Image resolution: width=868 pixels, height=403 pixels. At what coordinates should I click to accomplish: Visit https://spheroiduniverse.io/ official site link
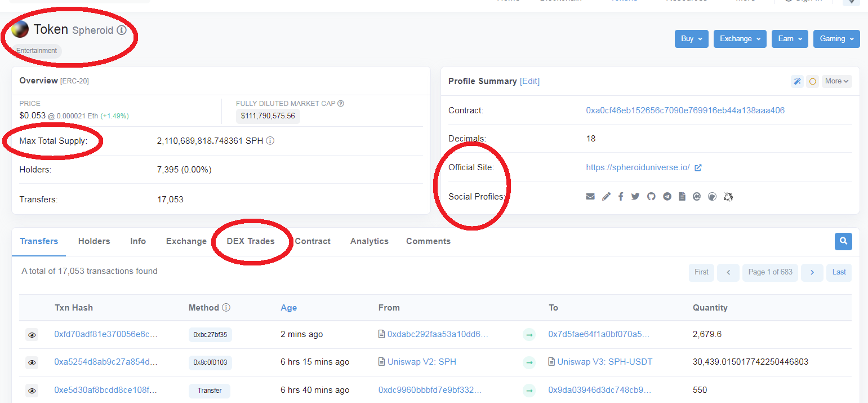click(638, 167)
